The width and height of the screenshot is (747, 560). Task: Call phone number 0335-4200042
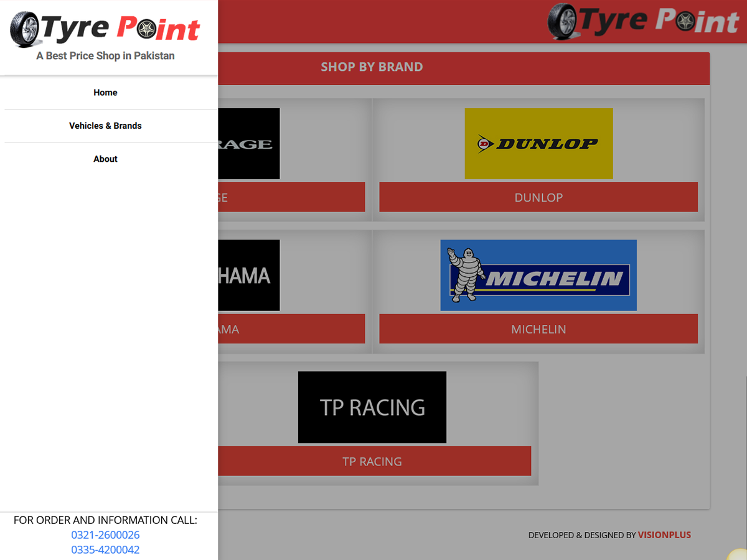[105, 550]
